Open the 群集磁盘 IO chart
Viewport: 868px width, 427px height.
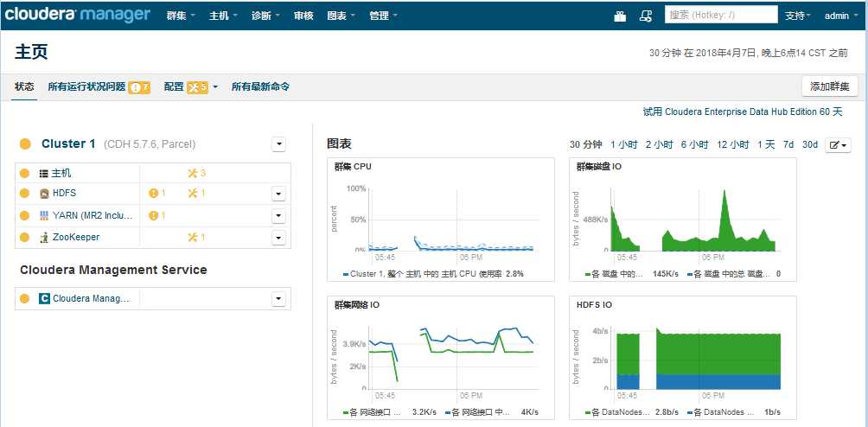tap(682, 220)
